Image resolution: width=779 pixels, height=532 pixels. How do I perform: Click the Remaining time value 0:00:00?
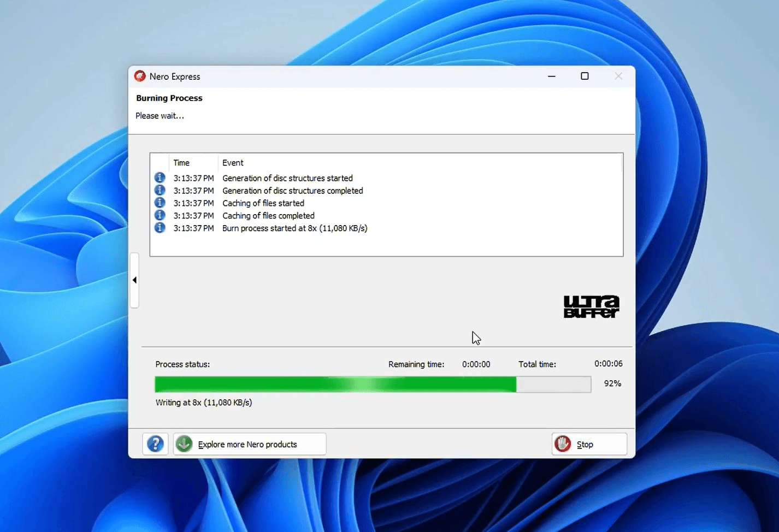point(476,364)
